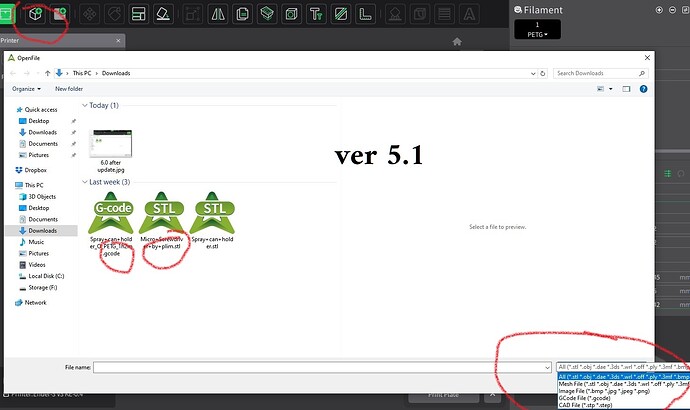690x410 pixels.
Task: Select the move tool icon
Action: pyautogui.click(x=89, y=14)
